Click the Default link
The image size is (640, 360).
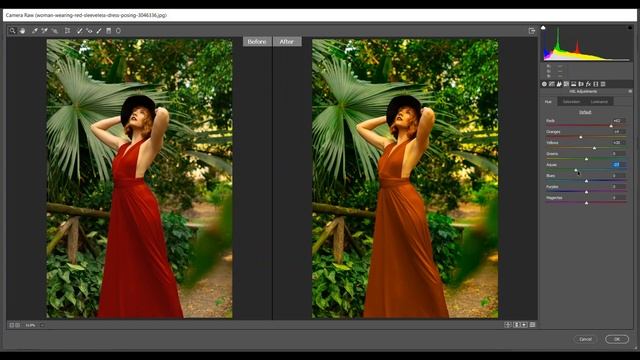pos(585,112)
